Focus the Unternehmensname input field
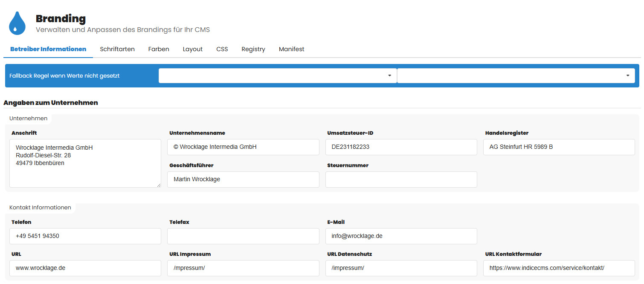 243,147
